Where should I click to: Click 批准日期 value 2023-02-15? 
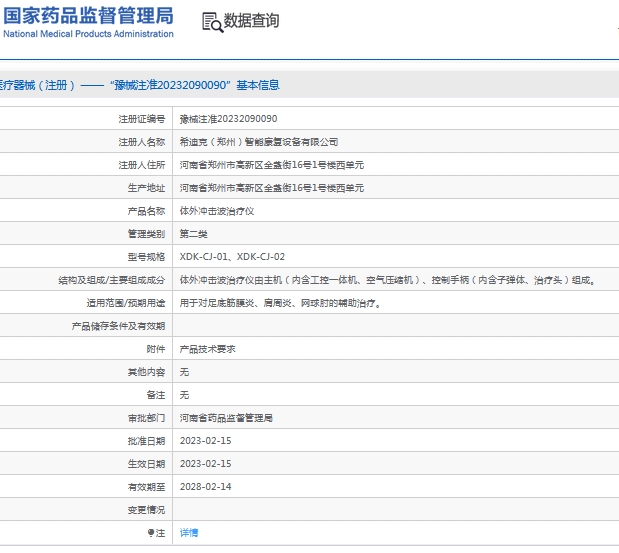click(205, 441)
